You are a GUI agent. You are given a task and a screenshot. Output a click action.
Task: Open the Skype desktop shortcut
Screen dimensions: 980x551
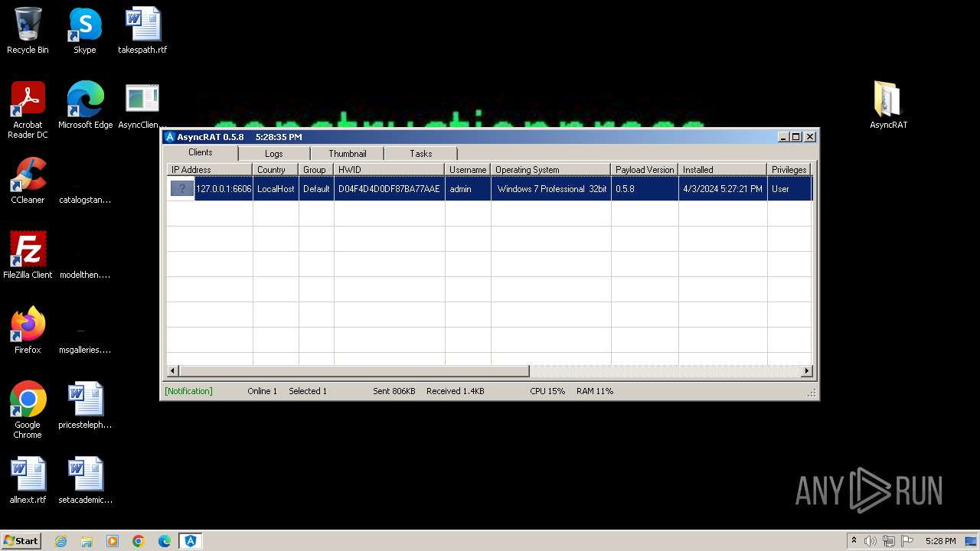coord(85,31)
